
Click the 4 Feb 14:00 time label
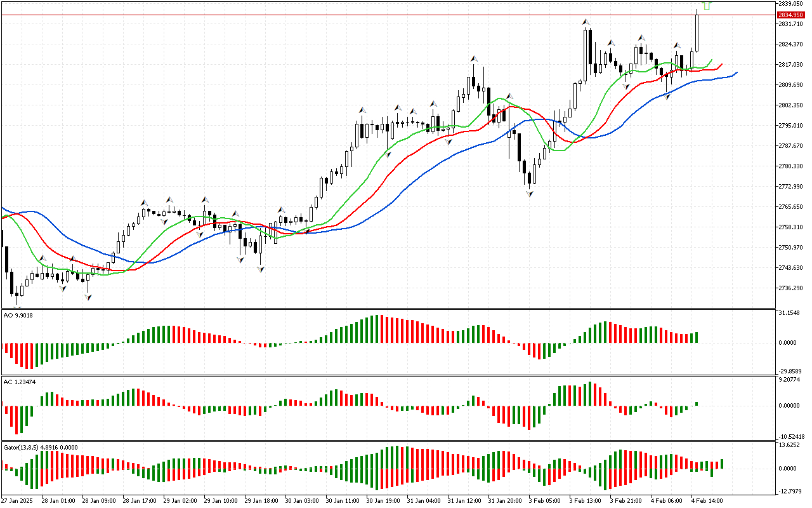coord(706,501)
